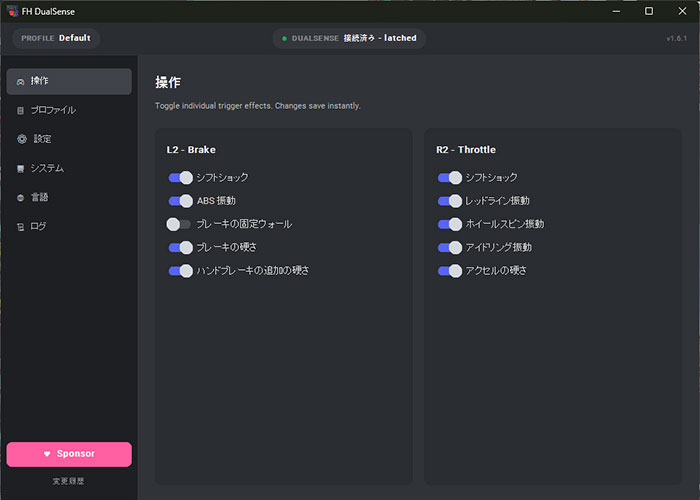
Task: Turn off アクセルの硬さ switch
Action: click(450, 271)
